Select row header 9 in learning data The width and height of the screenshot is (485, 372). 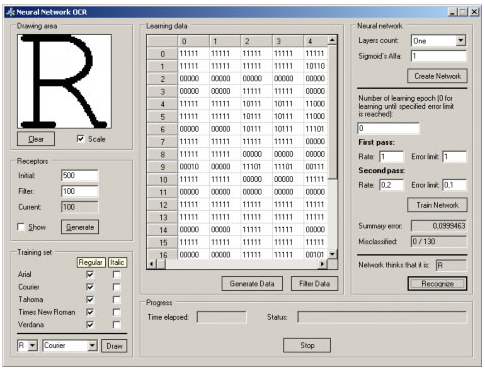[162, 167]
